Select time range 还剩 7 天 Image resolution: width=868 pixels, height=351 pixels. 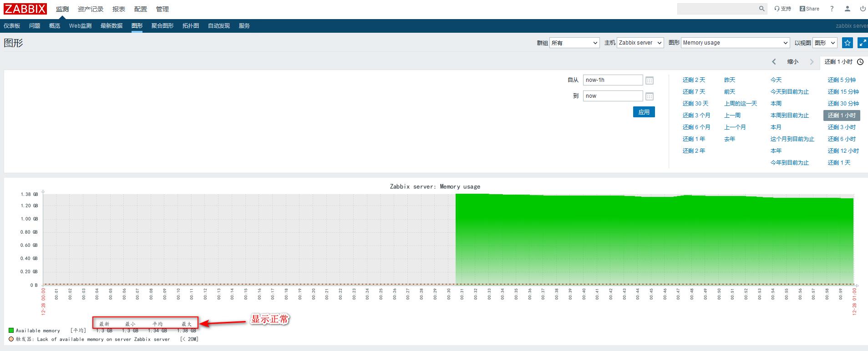point(694,91)
